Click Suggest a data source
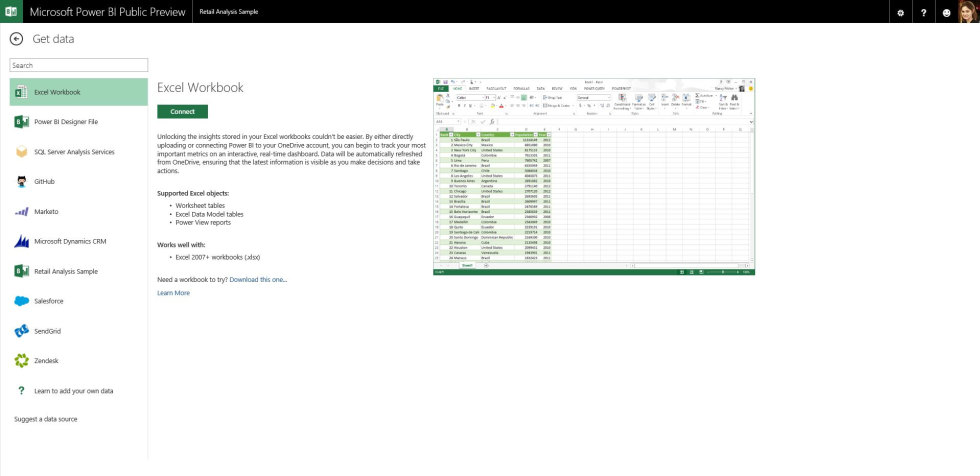This screenshot has height=476, width=980. coord(46,419)
